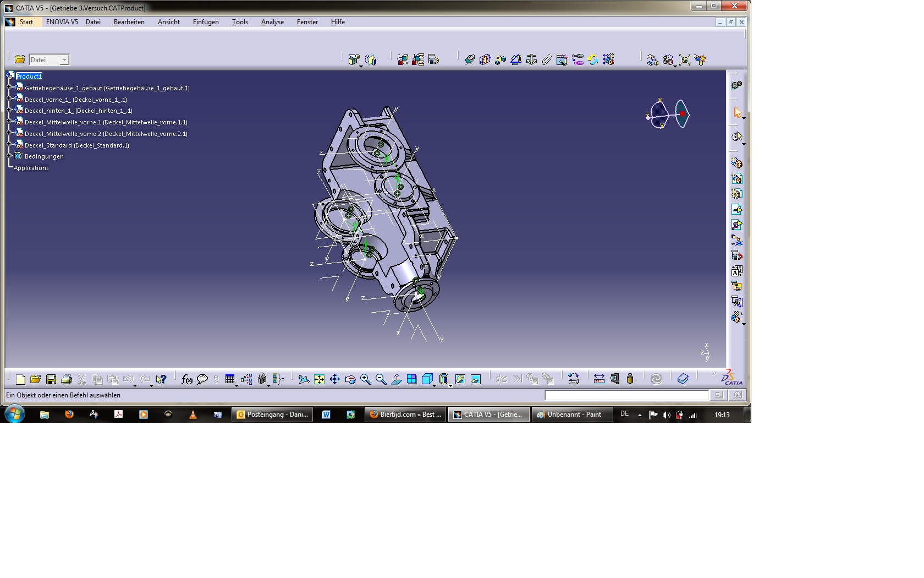Viewport: 924px width, 578px height.
Task: Insert a new Component via right toolbar
Action: pos(737,163)
